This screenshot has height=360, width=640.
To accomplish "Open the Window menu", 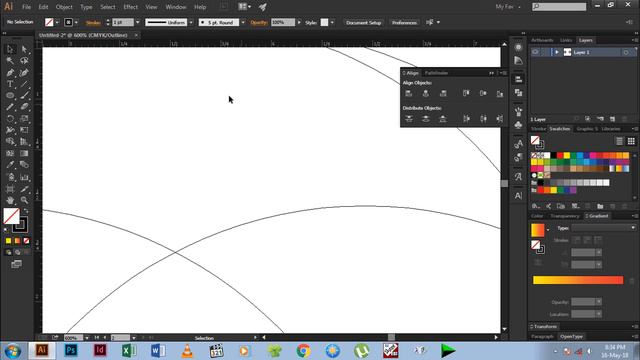I will pos(176,7).
